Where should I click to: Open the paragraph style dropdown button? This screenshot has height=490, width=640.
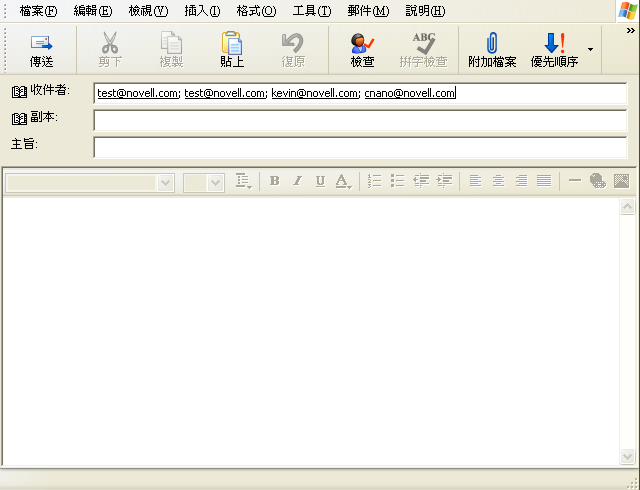click(x=244, y=181)
